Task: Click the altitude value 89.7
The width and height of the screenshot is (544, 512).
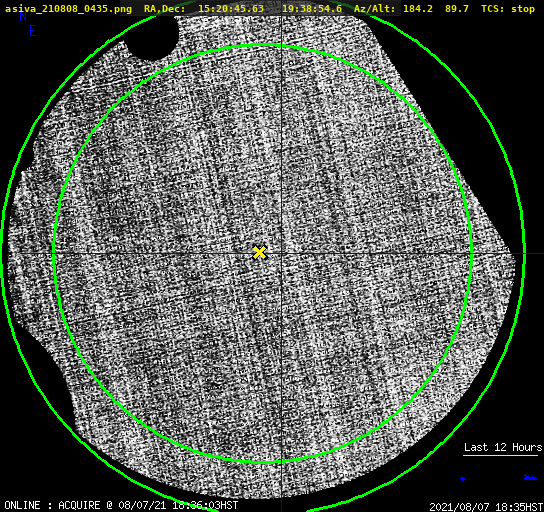Action: [457, 9]
